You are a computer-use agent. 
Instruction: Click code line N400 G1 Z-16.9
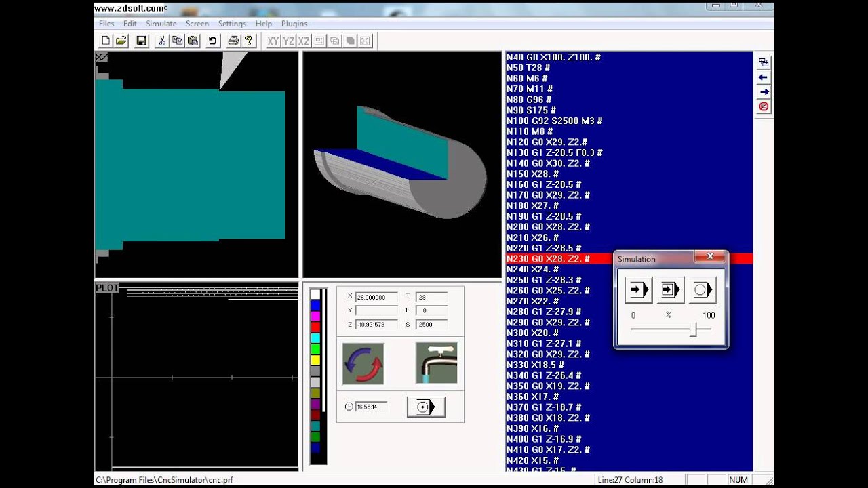point(544,439)
